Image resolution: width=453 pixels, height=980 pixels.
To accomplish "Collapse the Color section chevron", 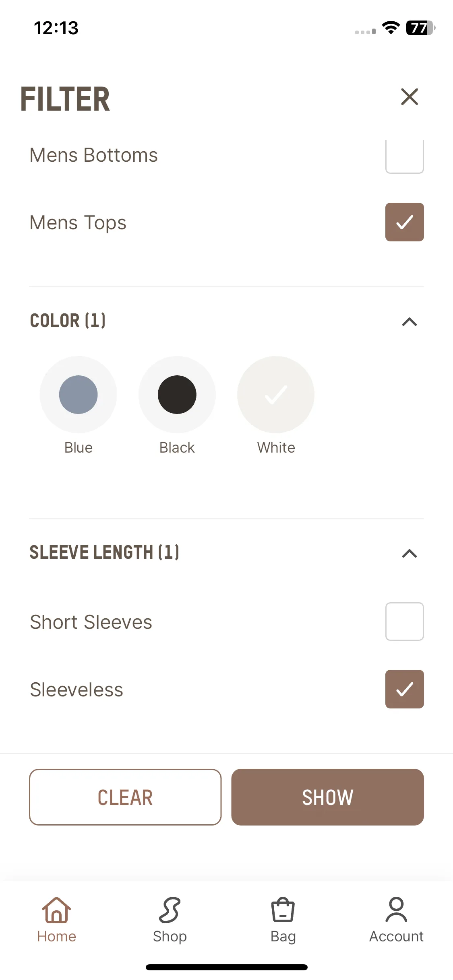I will click(410, 322).
